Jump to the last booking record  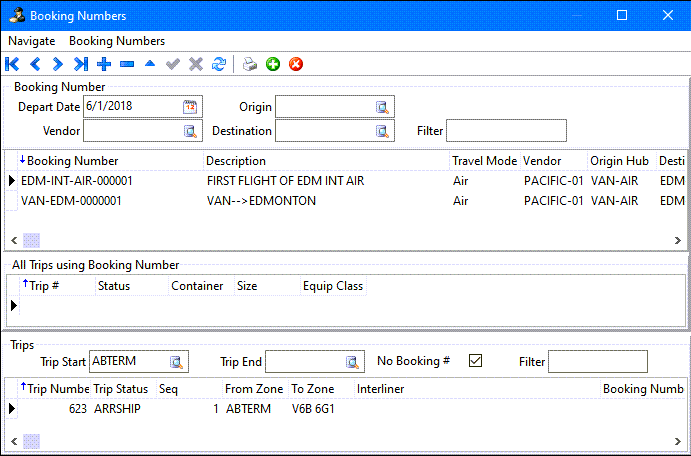(81, 64)
